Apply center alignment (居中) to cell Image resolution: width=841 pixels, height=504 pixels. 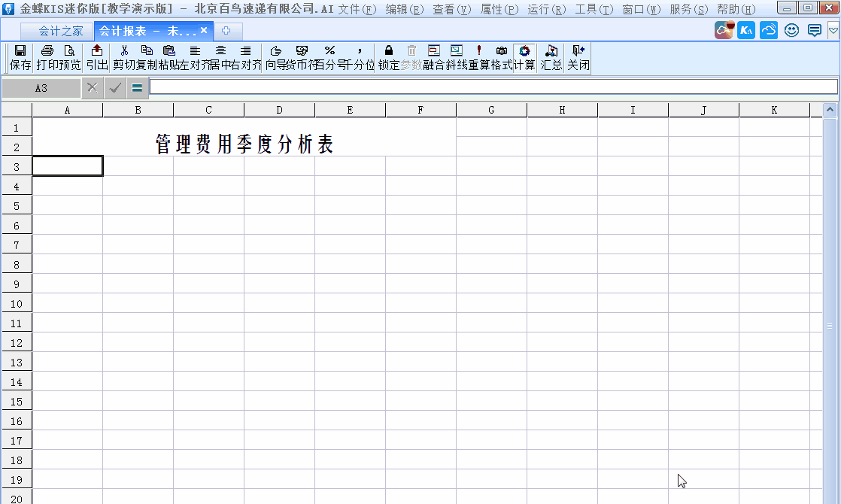tap(220, 51)
